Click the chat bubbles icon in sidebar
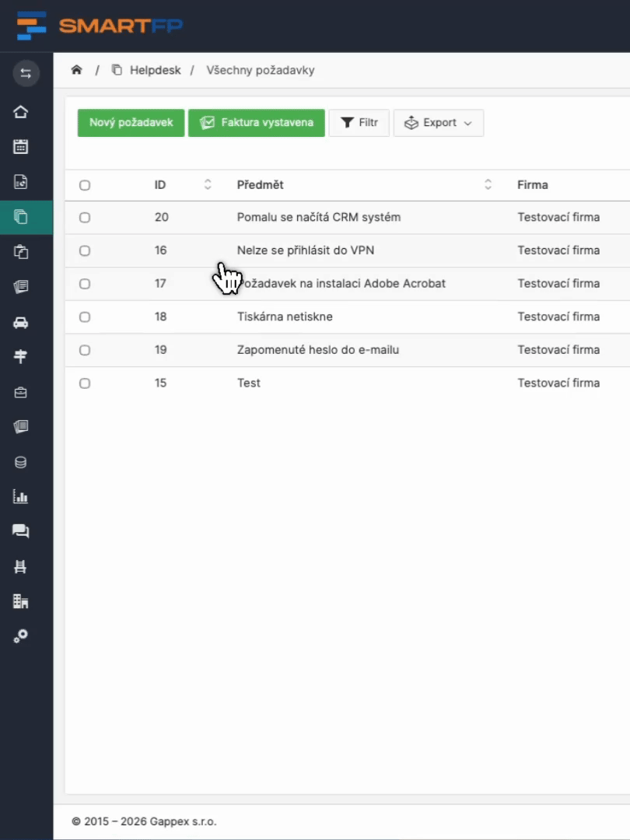 (21, 532)
